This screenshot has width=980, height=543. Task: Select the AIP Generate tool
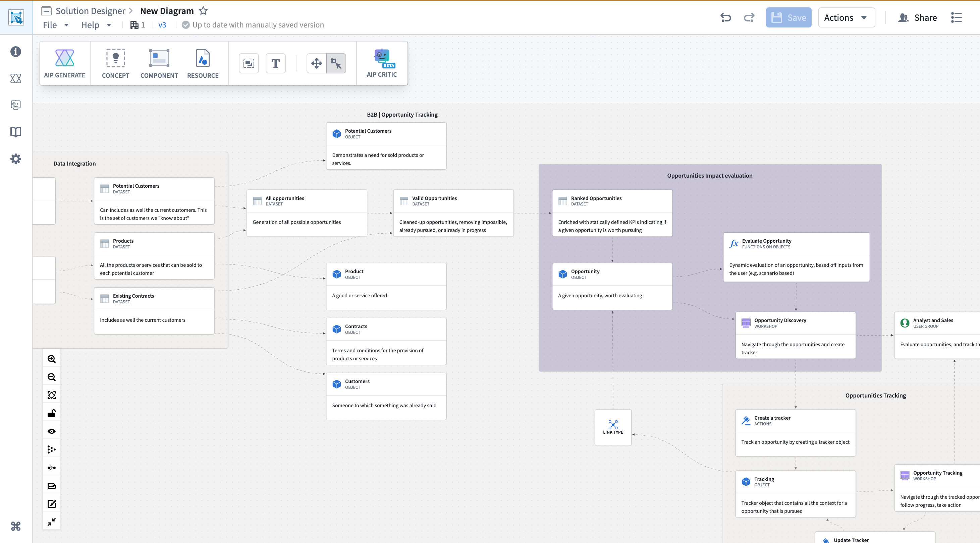tap(65, 63)
